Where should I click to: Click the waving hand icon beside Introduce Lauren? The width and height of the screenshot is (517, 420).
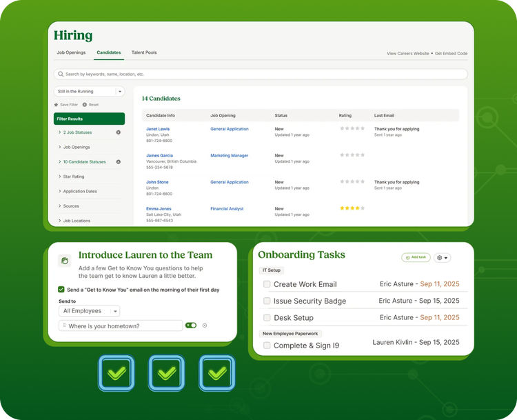64,261
